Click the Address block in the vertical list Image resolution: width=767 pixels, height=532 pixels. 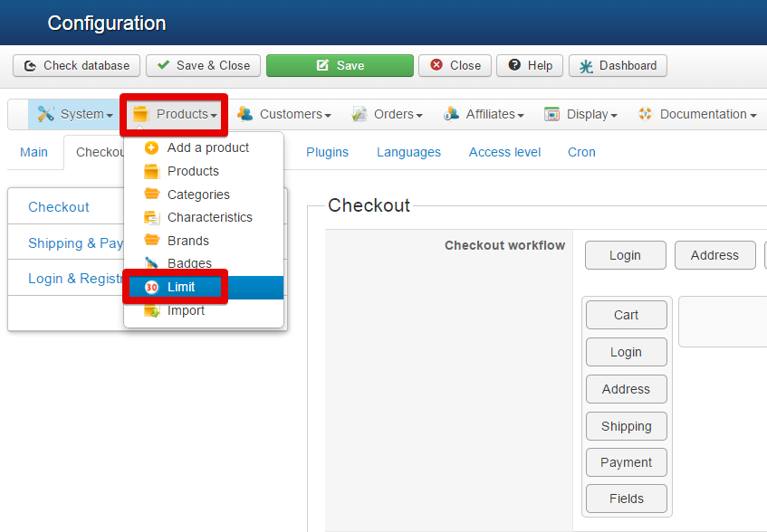[626, 389]
